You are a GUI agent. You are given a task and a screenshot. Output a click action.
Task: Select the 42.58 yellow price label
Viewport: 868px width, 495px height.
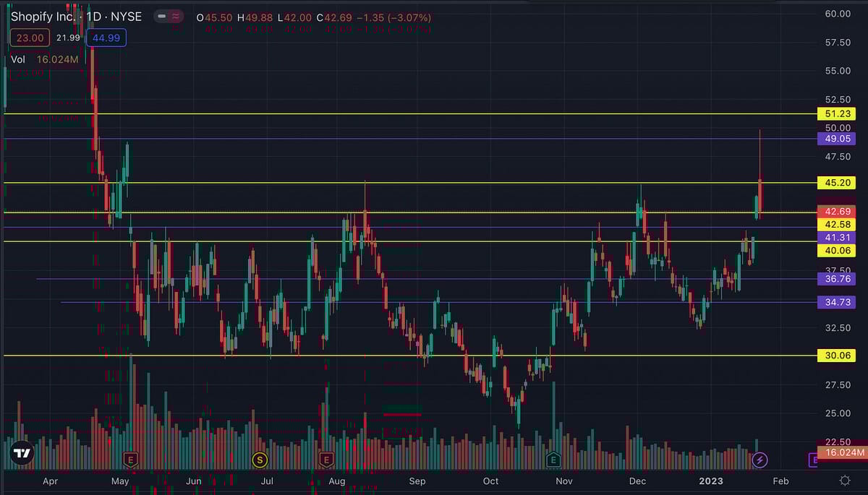[836, 225]
